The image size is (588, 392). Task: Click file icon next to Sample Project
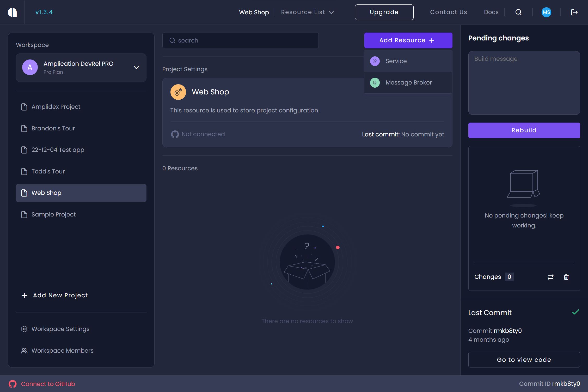[24, 215]
